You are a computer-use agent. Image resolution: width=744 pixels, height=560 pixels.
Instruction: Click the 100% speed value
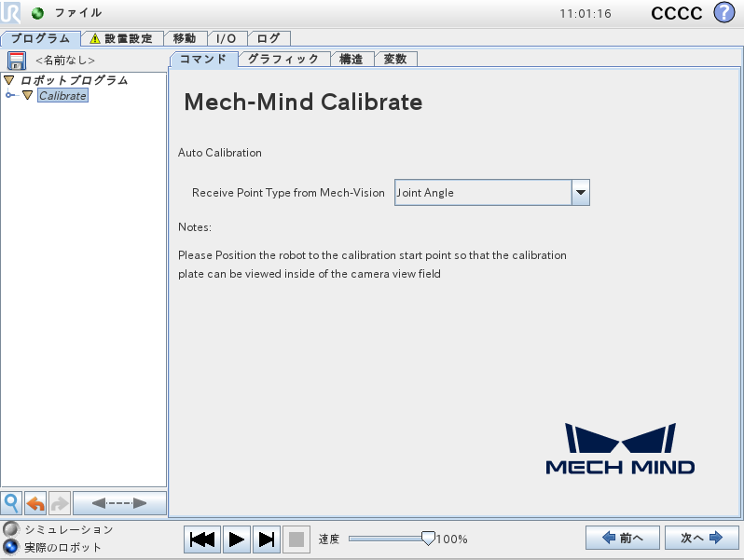(x=451, y=540)
